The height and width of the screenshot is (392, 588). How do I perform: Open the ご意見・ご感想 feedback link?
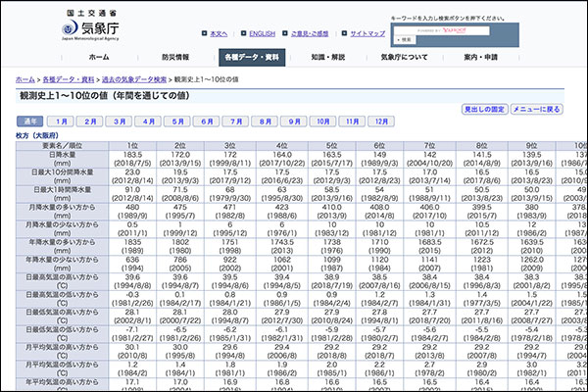[x=315, y=33]
